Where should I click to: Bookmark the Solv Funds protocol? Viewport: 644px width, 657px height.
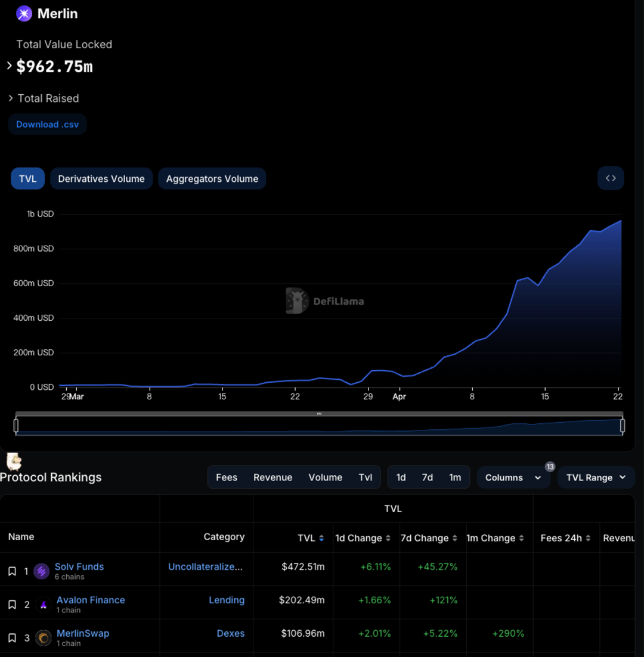tap(11, 571)
